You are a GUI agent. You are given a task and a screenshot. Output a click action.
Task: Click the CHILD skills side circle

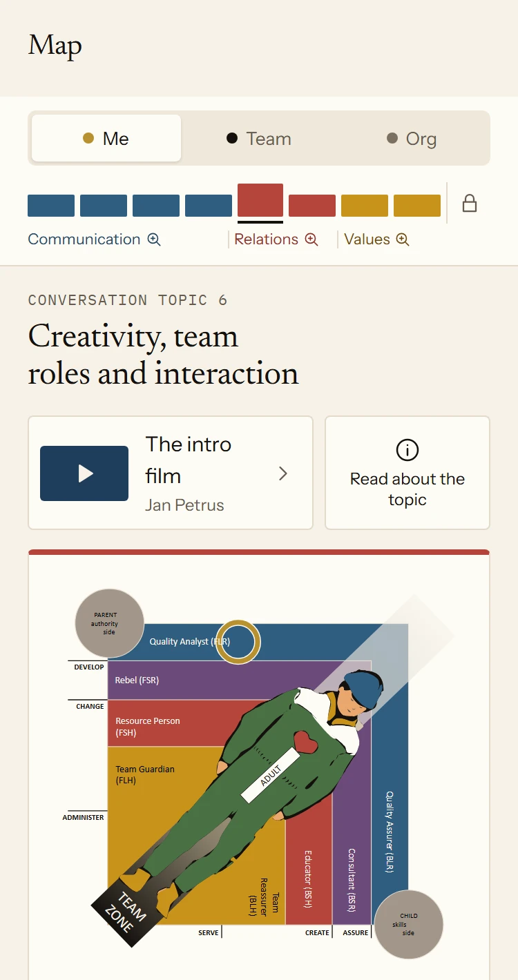pyautogui.click(x=408, y=925)
